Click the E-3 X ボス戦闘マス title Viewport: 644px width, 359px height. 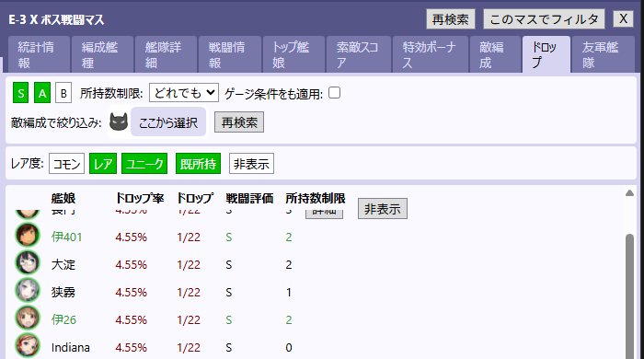click(57, 19)
